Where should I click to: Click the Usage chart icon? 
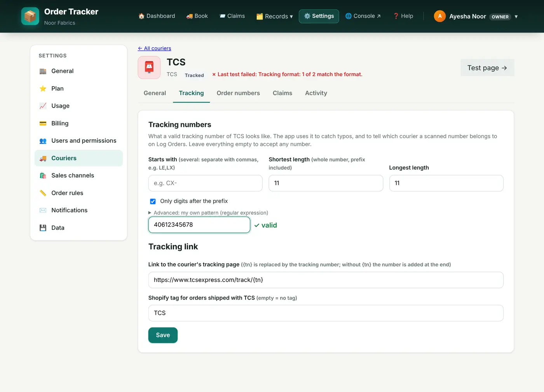(x=43, y=106)
